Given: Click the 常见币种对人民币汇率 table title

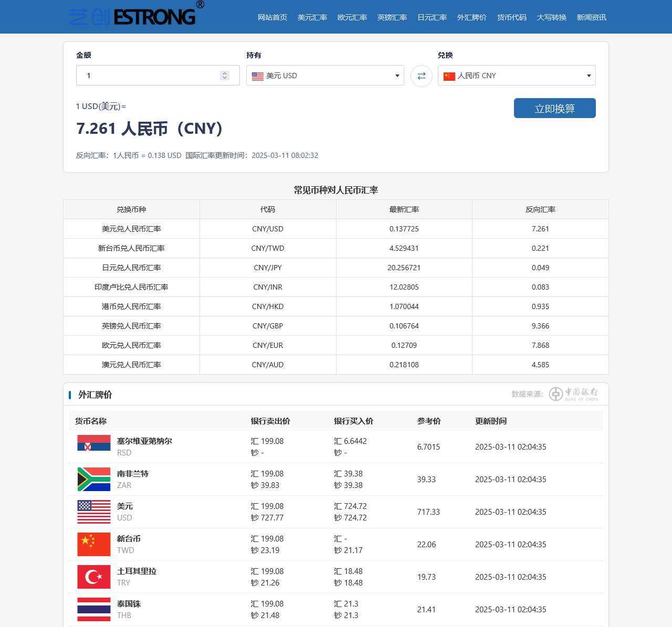Looking at the screenshot, I should click(x=336, y=190).
